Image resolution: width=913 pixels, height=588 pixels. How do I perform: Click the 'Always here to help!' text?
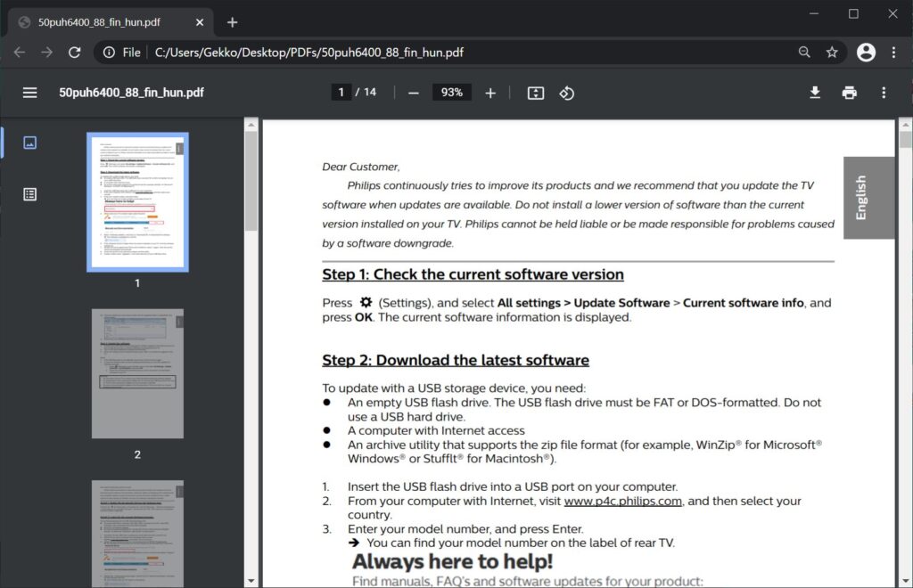point(452,561)
